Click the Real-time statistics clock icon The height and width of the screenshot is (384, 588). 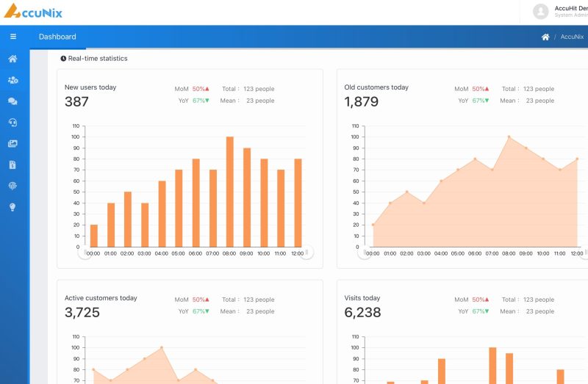[x=63, y=59]
